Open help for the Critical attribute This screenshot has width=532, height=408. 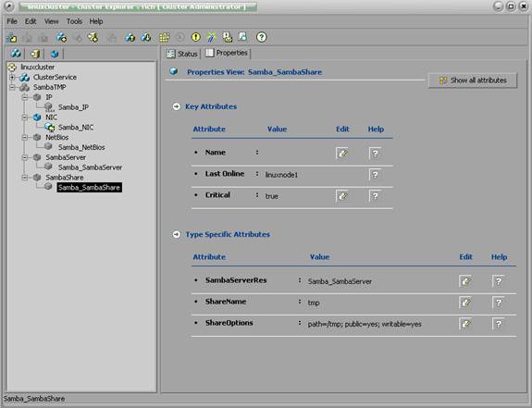(375, 196)
